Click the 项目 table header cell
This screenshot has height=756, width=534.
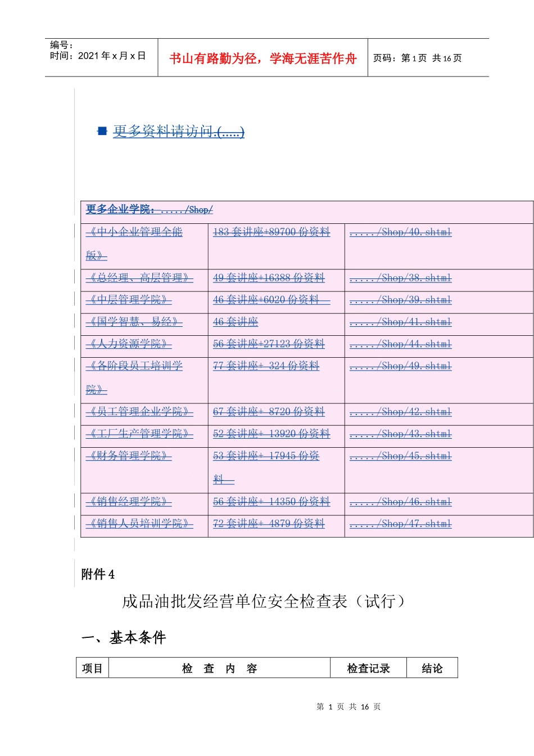(92, 668)
